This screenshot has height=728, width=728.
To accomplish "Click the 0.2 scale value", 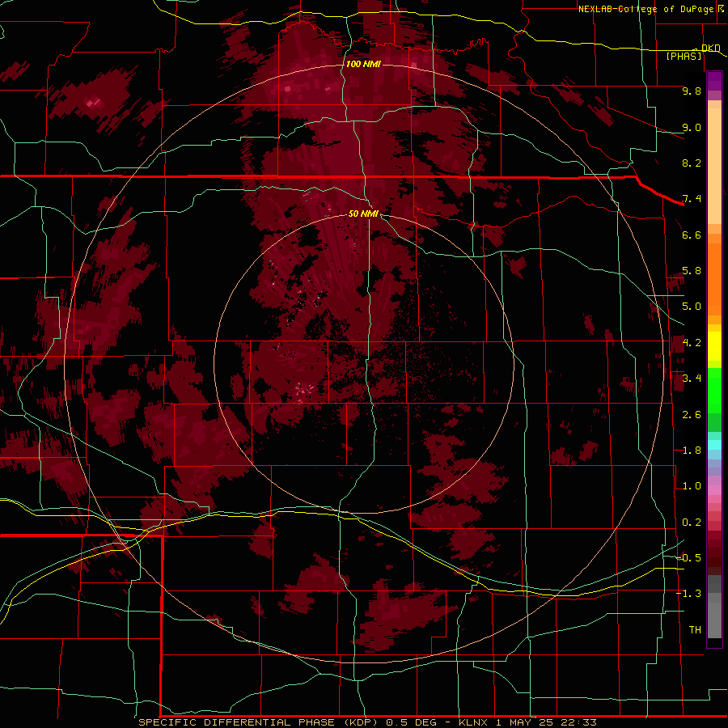I will coord(692,523).
